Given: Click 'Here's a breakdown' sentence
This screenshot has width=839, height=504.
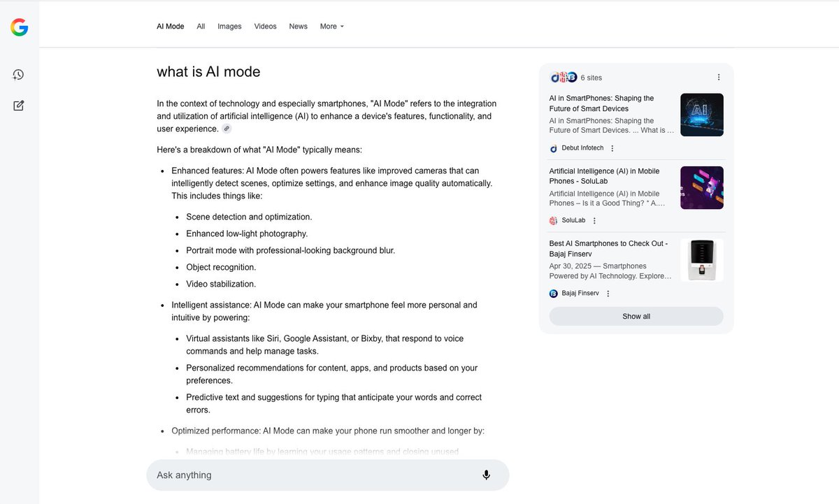Looking at the screenshot, I should click(259, 150).
